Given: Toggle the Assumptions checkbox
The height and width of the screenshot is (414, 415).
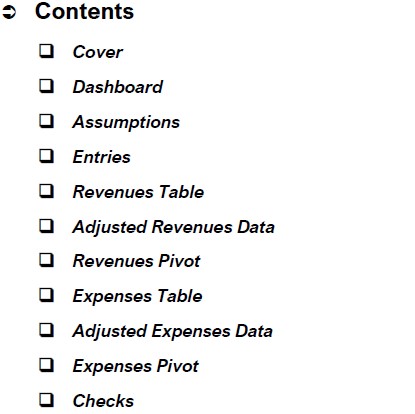Looking at the screenshot, I should pyautogui.click(x=47, y=121).
